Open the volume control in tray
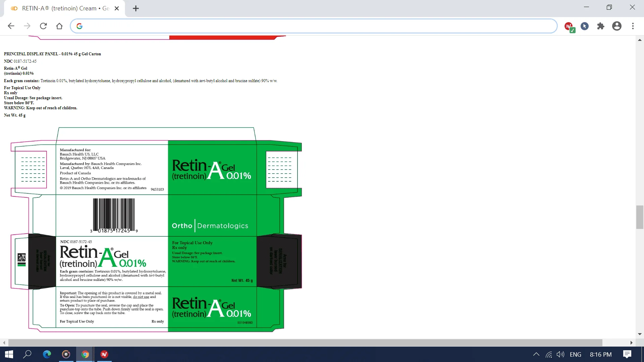The width and height of the screenshot is (644, 362). pos(560,354)
